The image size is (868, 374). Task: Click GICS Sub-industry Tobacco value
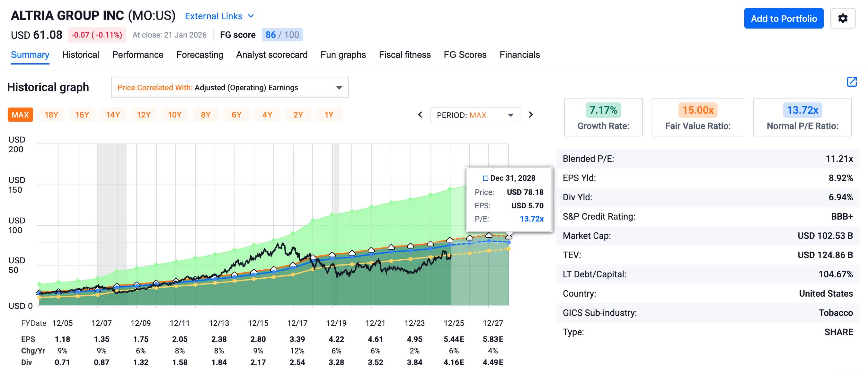[836, 313]
